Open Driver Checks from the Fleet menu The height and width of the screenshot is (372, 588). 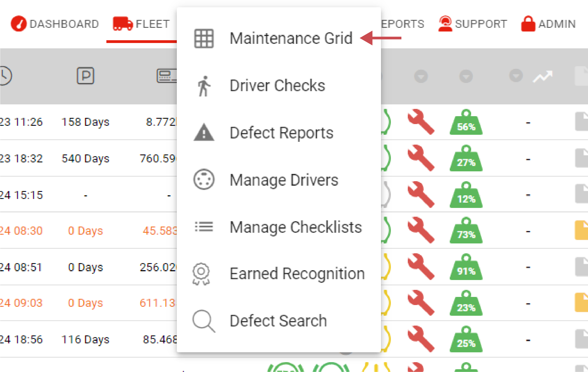(277, 85)
